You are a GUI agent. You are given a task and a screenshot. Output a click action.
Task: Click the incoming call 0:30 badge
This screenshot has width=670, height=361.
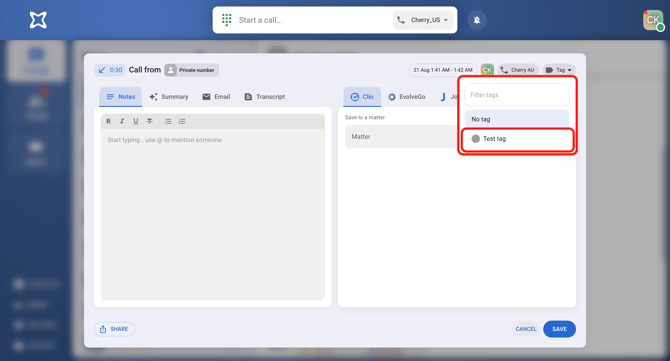(110, 70)
